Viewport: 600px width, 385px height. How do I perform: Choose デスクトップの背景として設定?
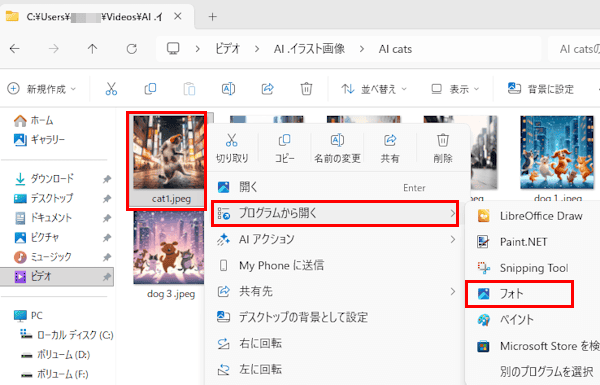(336, 317)
